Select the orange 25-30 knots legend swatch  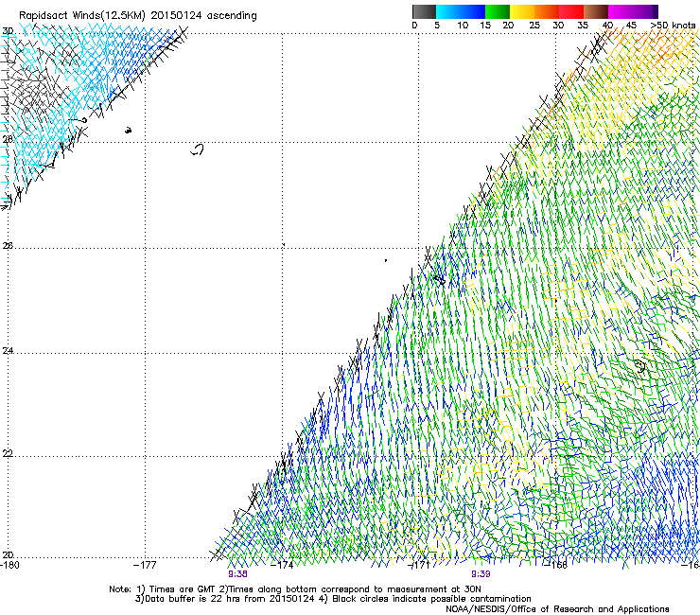click(x=547, y=11)
